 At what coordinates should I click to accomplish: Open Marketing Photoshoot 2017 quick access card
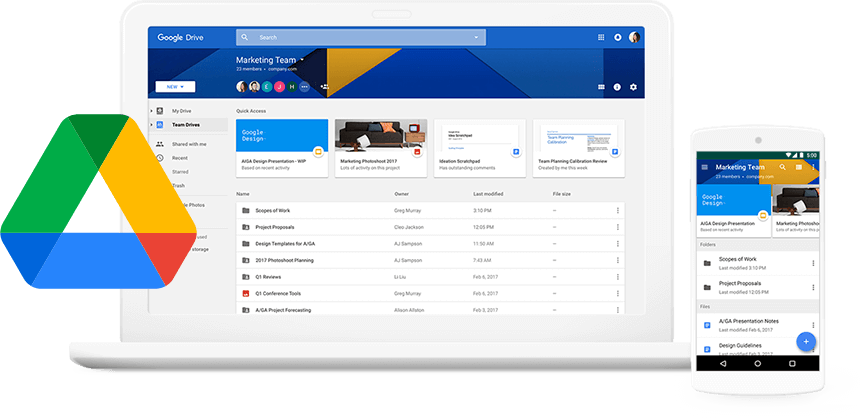[x=381, y=148]
